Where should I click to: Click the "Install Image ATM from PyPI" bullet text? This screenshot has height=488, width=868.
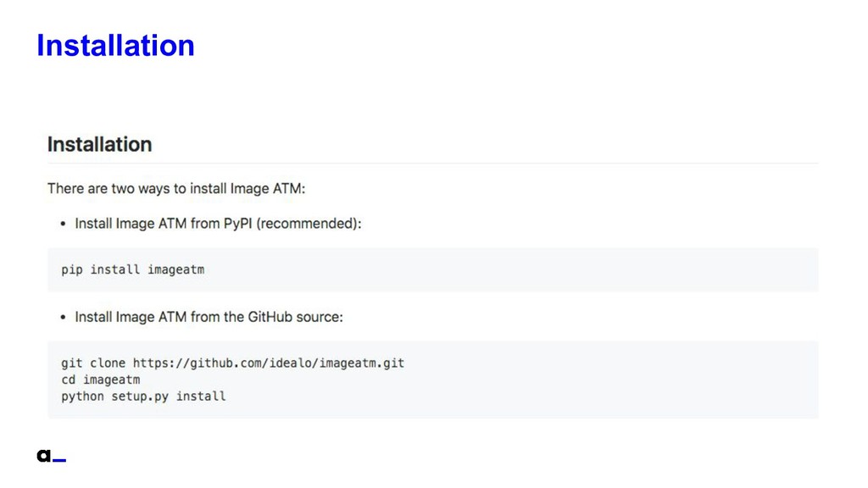(x=218, y=224)
